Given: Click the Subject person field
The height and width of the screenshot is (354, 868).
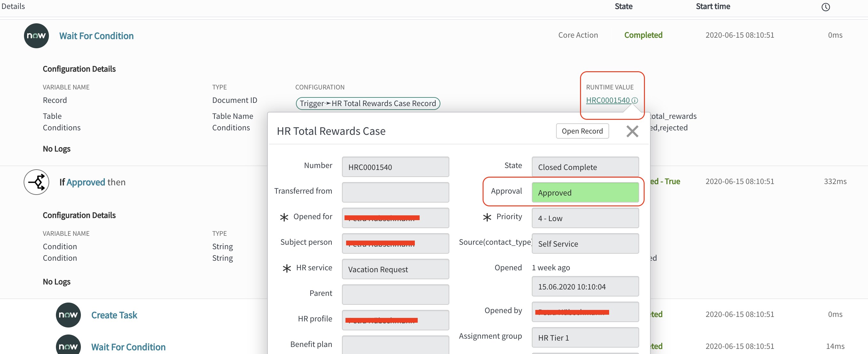Looking at the screenshot, I should coord(395,243).
